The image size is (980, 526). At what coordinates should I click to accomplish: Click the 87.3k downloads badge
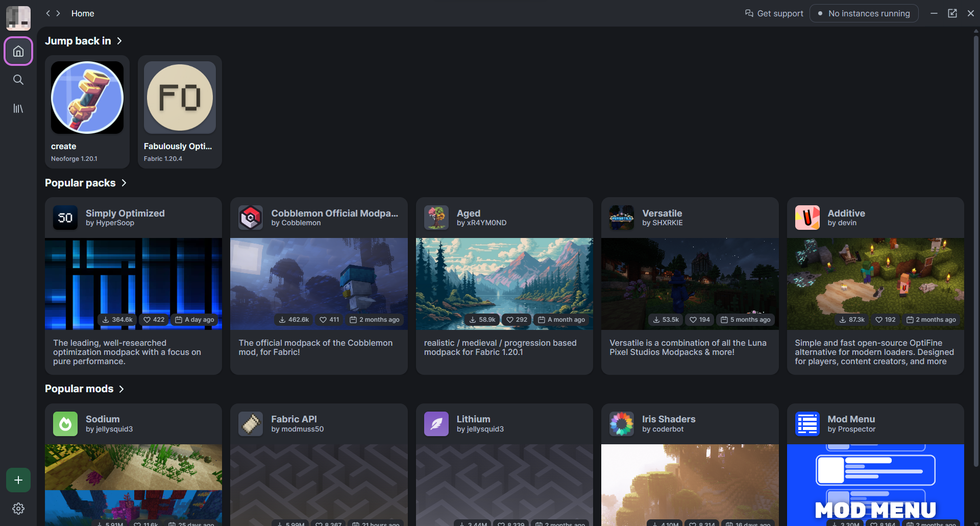click(x=852, y=320)
